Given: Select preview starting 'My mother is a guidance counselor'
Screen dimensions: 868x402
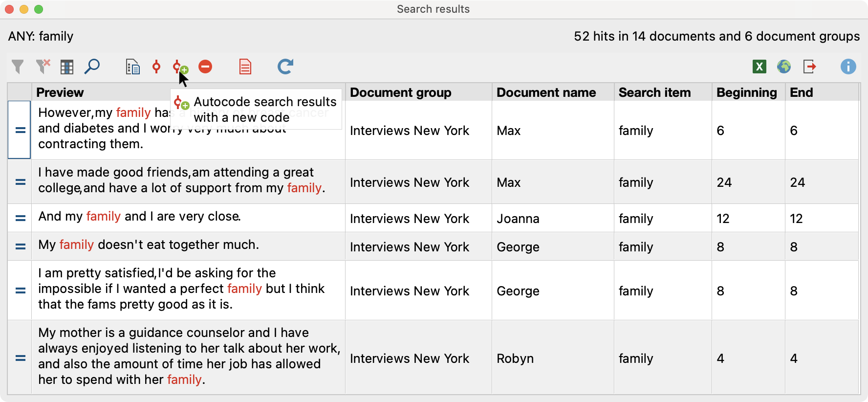Looking at the screenshot, I should click(189, 356).
